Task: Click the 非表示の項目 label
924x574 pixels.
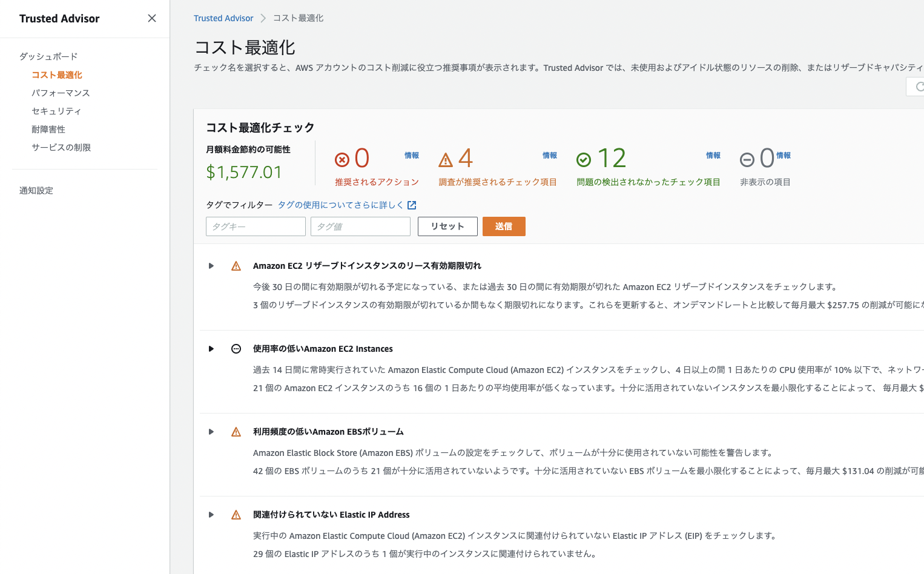Action: [765, 182]
